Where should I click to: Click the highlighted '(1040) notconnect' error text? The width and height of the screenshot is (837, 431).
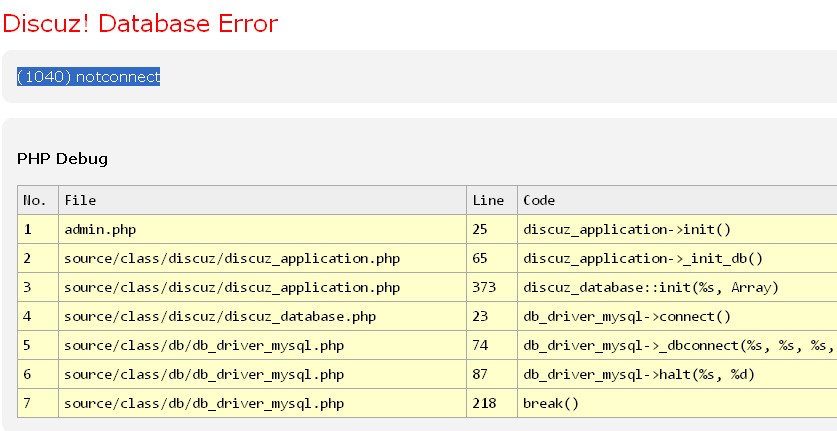pyautogui.click(x=89, y=77)
